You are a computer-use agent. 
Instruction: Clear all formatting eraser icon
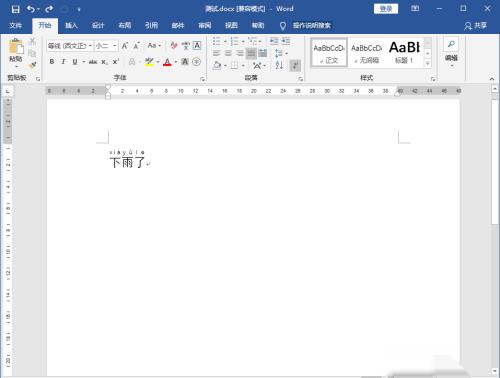(174, 46)
